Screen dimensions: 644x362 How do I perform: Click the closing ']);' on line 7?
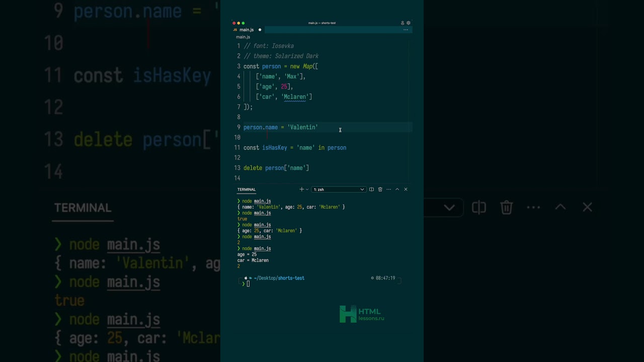pos(248,107)
